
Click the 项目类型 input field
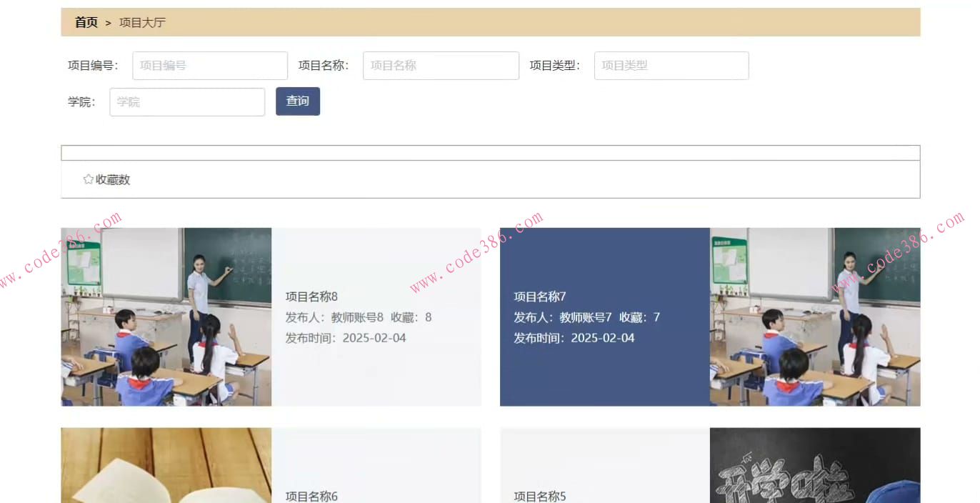point(671,65)
